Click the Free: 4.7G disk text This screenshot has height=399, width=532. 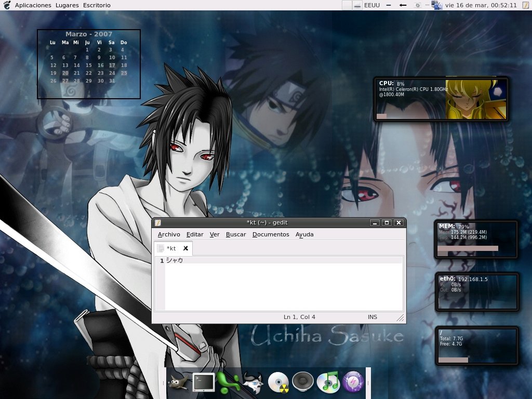[x=451, y=344]
